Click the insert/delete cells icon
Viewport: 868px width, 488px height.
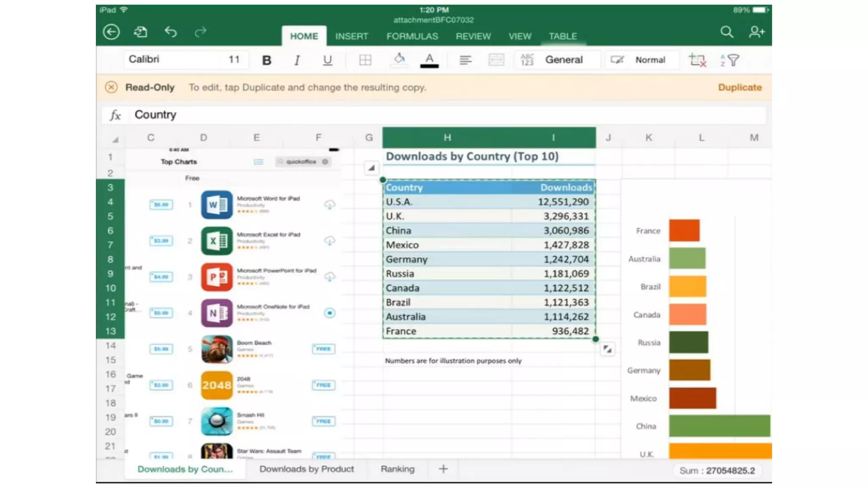[x=697, y=60]
